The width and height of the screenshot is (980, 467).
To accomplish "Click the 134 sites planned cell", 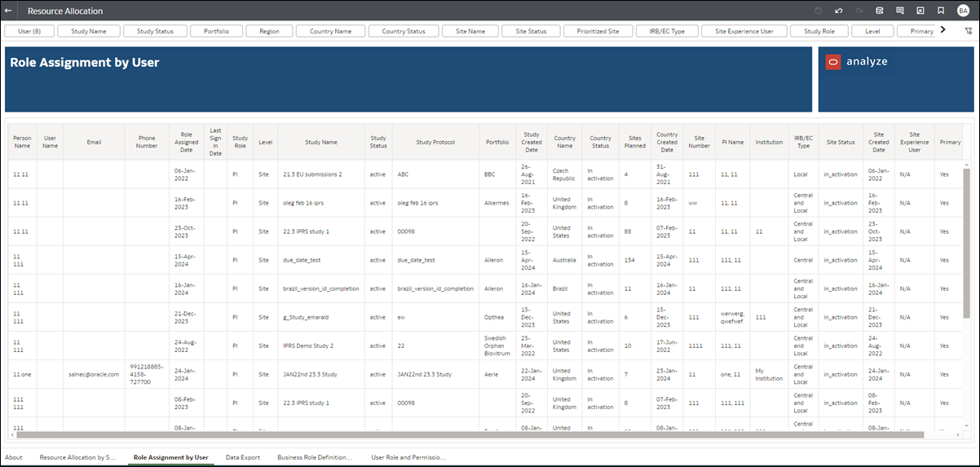I will click(635, 260).
